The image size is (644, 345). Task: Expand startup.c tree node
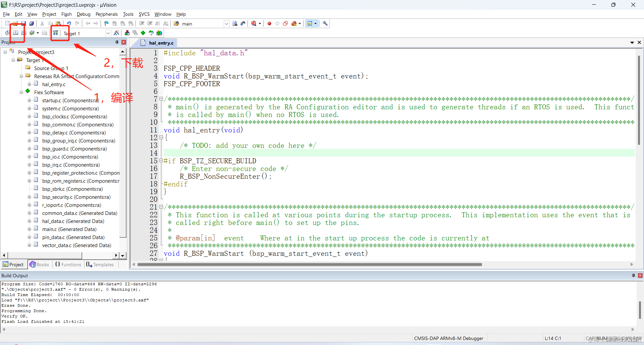[29, 100]
